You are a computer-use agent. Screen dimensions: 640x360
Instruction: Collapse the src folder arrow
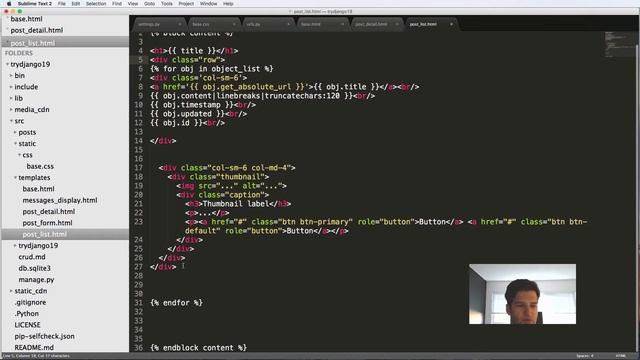click(11, 121)
